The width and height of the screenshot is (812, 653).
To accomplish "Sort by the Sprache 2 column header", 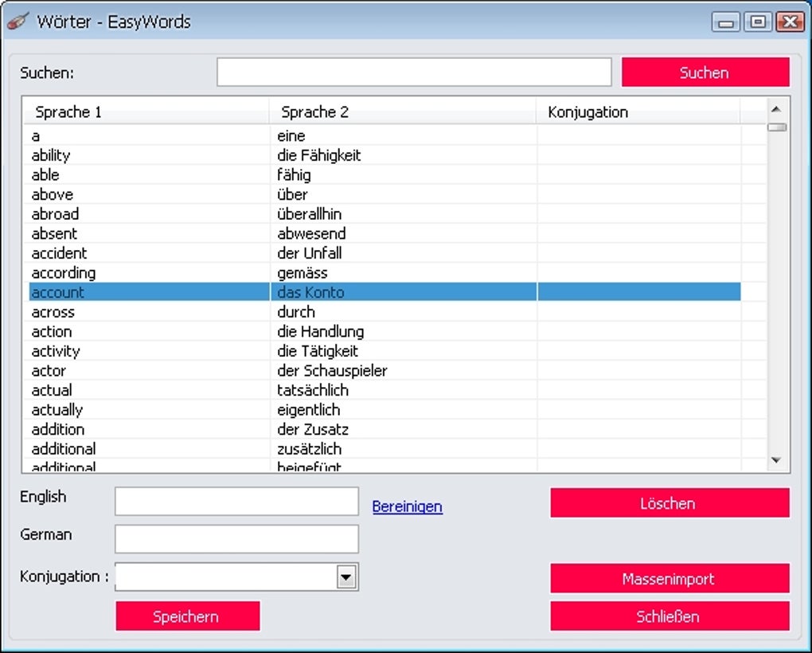I will [x=403, y=111].
